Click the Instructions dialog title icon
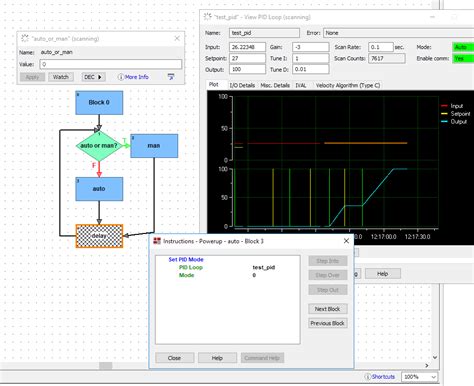This screenshot has width=474, height=386. [157, 241]
